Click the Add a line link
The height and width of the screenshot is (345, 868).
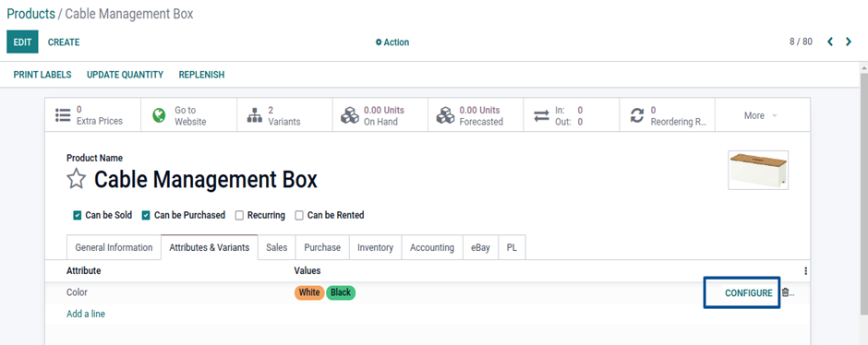86,314
